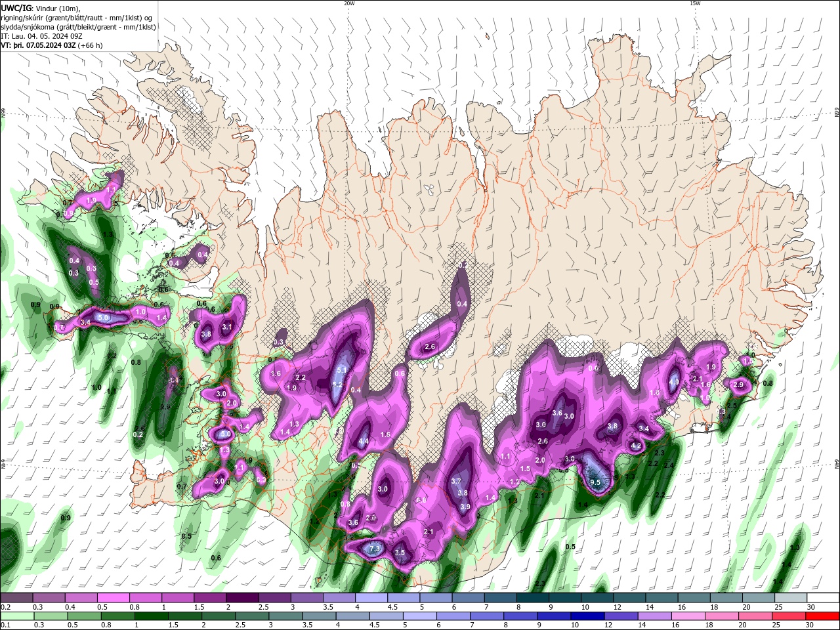The height and width of the screenshot is (630, 840).
Task: Click the 9.5 precipitation value on the map
Action: tap(595, 482)
